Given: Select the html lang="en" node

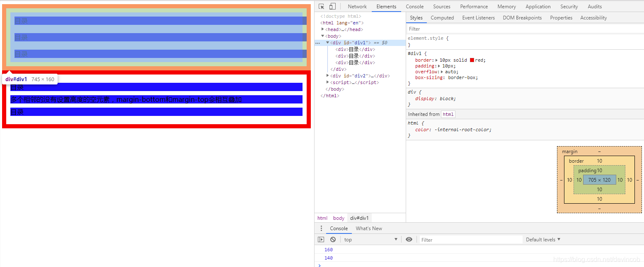Looking at the screenshot, I should (x=342, y=23).
